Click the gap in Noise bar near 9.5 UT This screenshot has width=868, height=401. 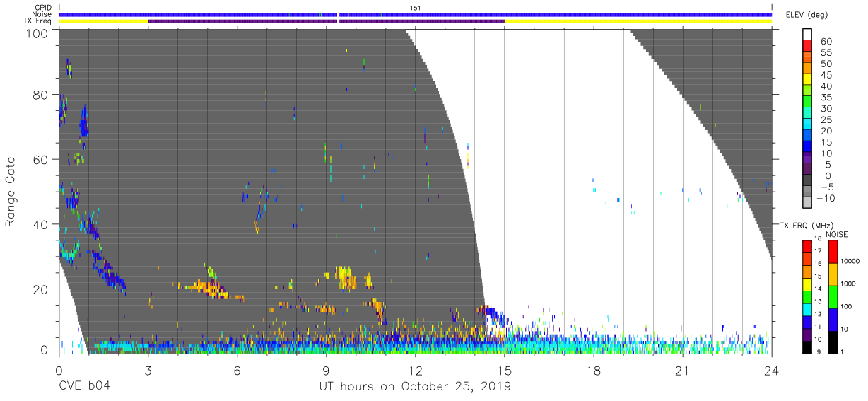[x=339, y=14]
